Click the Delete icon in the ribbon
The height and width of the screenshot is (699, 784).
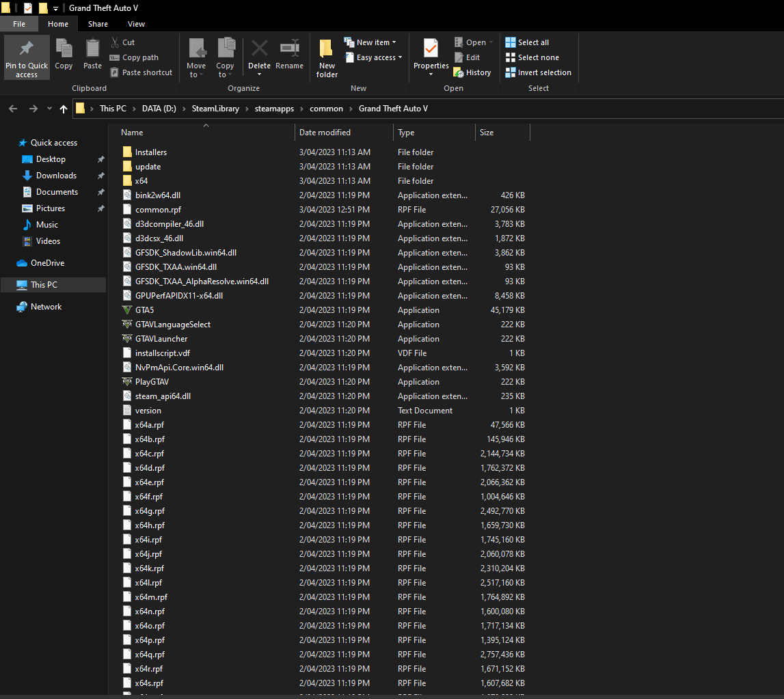tap(259, 49)
